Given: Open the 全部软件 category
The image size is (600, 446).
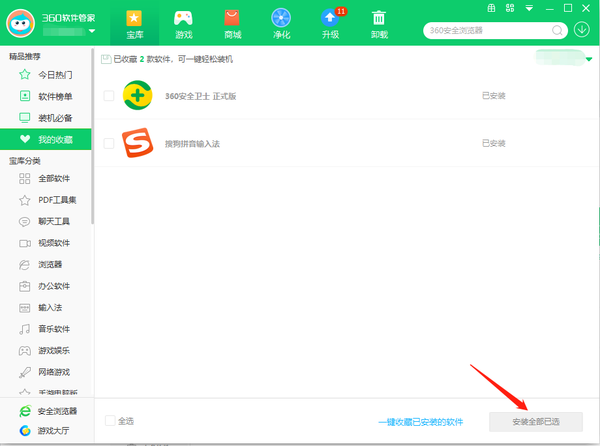Looking at the screenshot, I should (x=46, y=178).
